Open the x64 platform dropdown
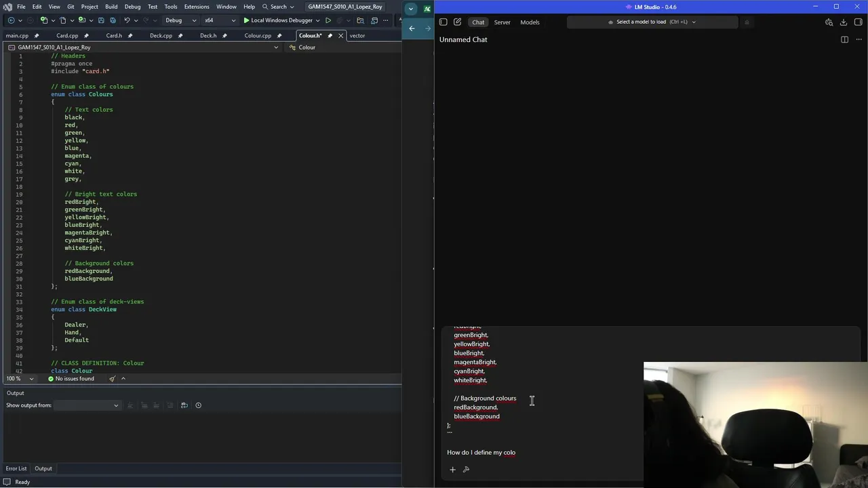 pyautogui.click(x=219, y=20)
